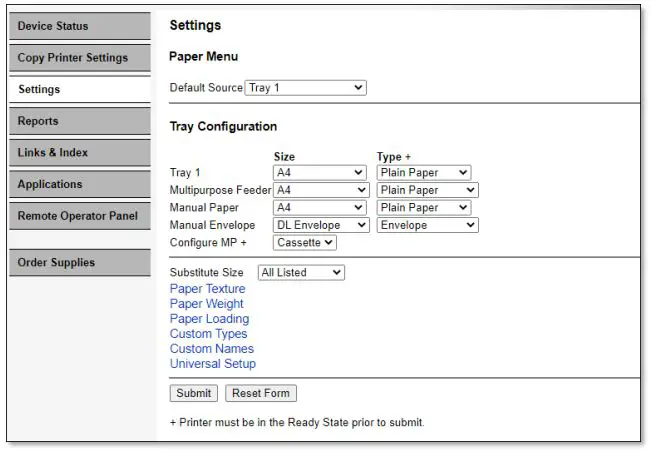Open the Configure MP Cassette dropdown
This screenshot has height=452, width=651.
click(305, 242)
